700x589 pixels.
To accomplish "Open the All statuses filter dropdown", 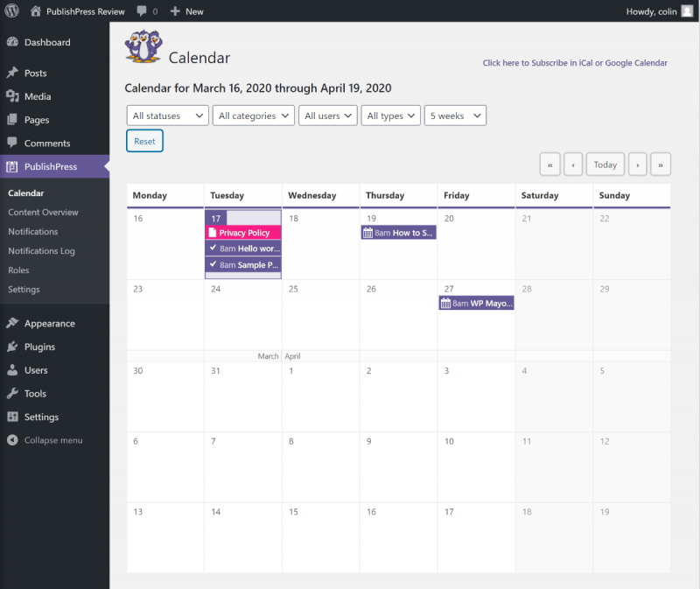I will coord(167,116).
